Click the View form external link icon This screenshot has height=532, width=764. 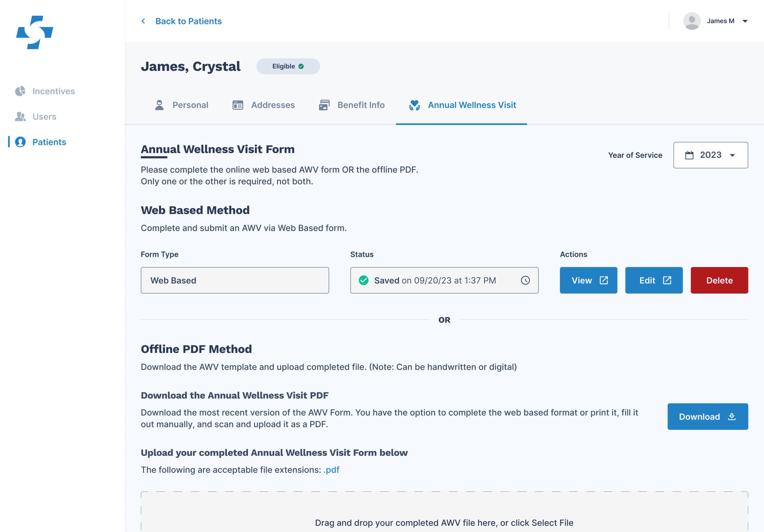pyautogui.click(x=604, y=281)
